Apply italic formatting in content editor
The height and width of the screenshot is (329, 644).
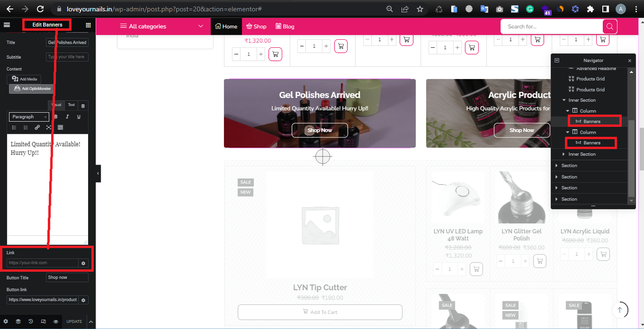(x=67, y=117)
